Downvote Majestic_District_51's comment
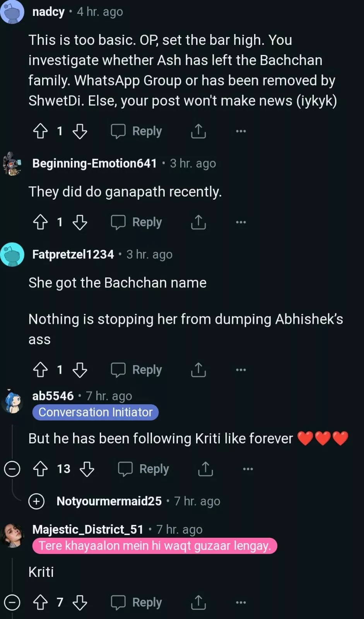Image resolution: width=364 pixels, height=619 pixels. pos(80,602)
